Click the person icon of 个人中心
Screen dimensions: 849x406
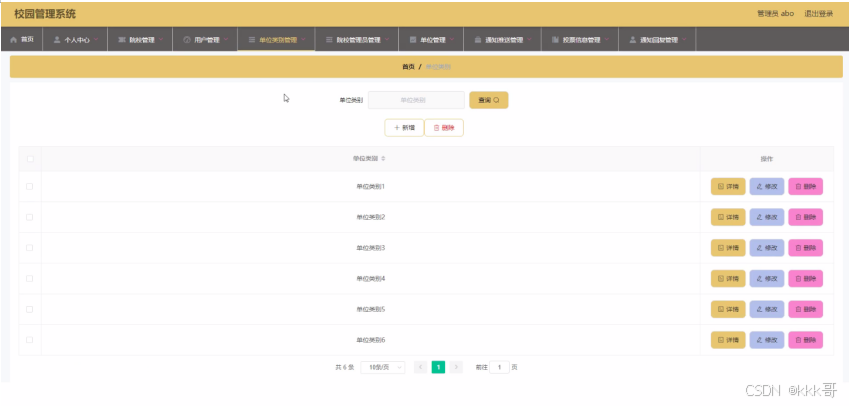(57, 40)
